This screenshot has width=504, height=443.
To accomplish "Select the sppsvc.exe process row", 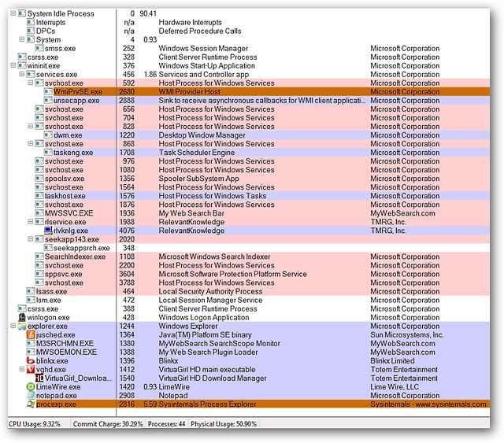I will point(249,274).
